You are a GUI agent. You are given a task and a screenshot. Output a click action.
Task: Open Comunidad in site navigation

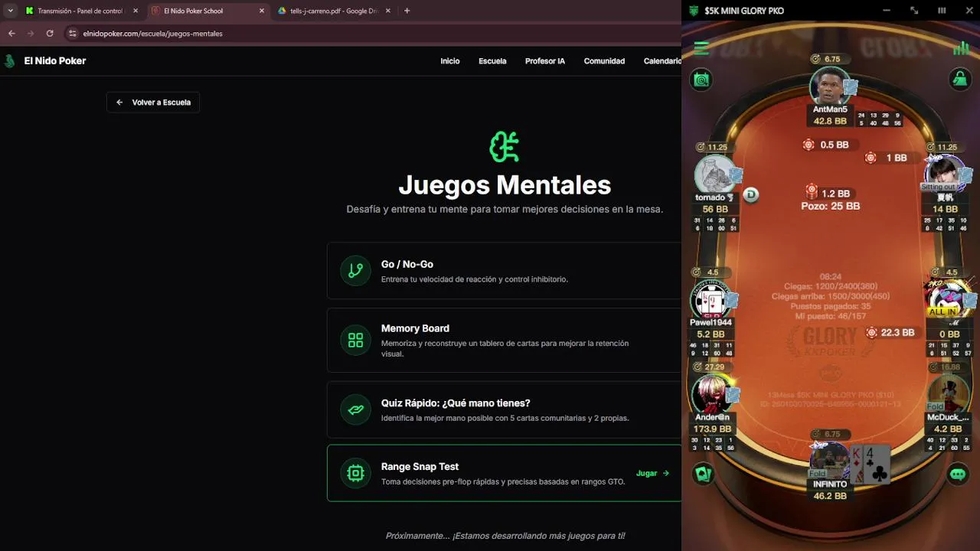[x=604, y=61]
